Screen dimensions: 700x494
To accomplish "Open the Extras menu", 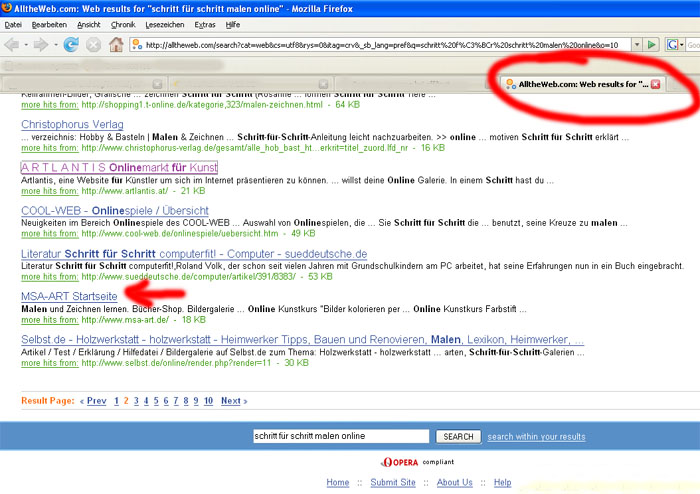I will coord(205,25).
